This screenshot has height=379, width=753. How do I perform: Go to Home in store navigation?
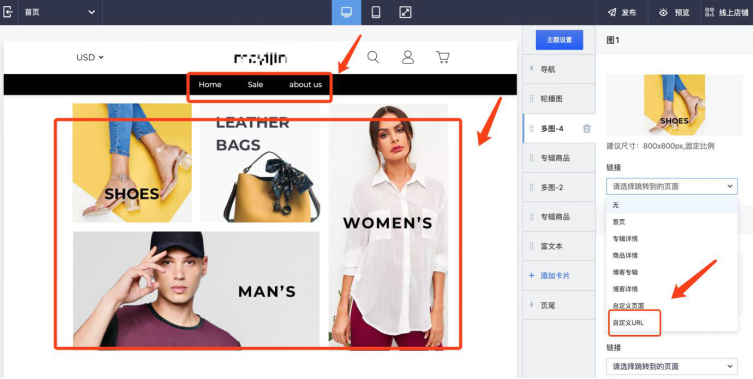(x=210, y=85)
